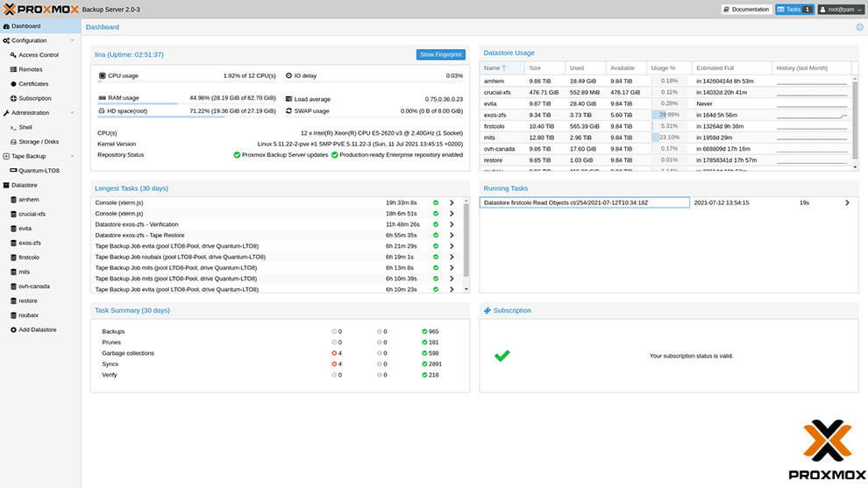Sort datastore table by Name column
Image resolution: width=868 pixels, height=488 pixels.
[x=502, y=68]
